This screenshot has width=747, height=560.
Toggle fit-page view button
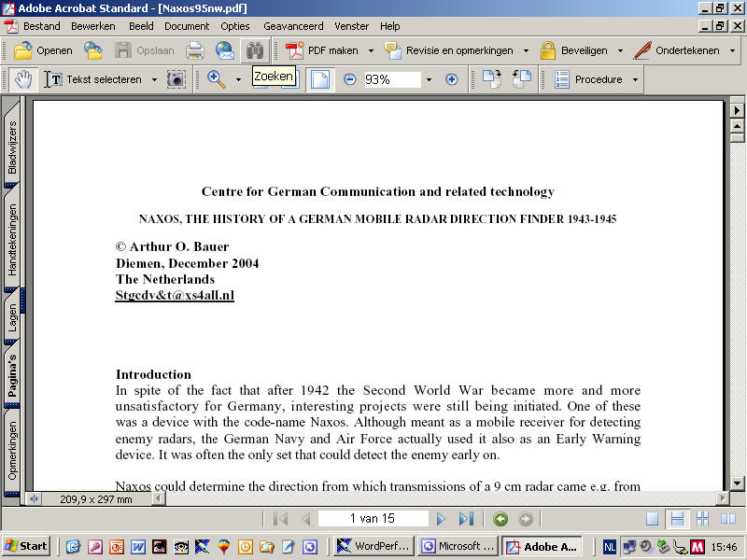[x=320, y=80]
